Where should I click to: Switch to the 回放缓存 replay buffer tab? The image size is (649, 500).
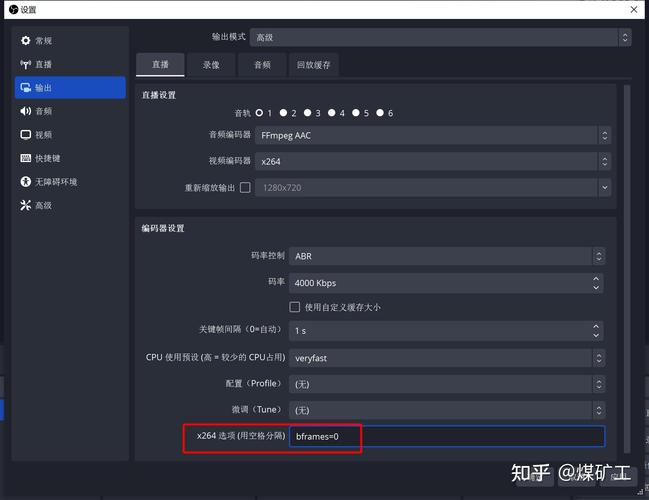pos(314,65)
